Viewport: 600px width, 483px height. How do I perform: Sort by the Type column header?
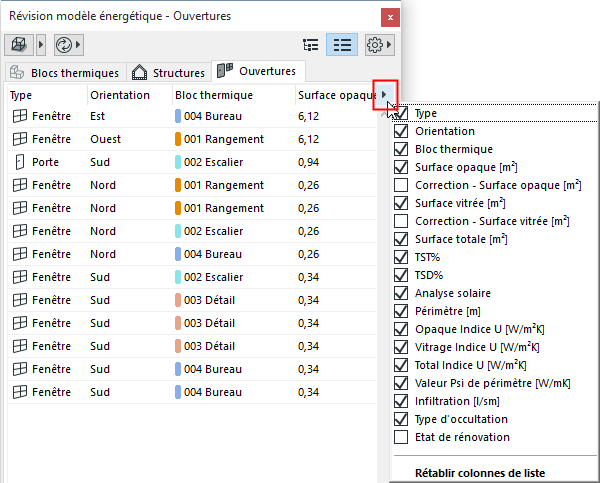click(47, 95)
